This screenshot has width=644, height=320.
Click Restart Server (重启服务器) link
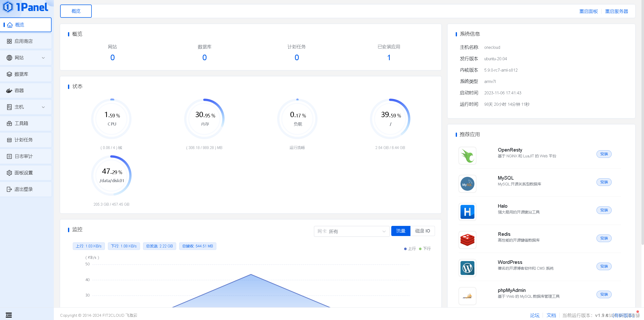pos(616,11)
